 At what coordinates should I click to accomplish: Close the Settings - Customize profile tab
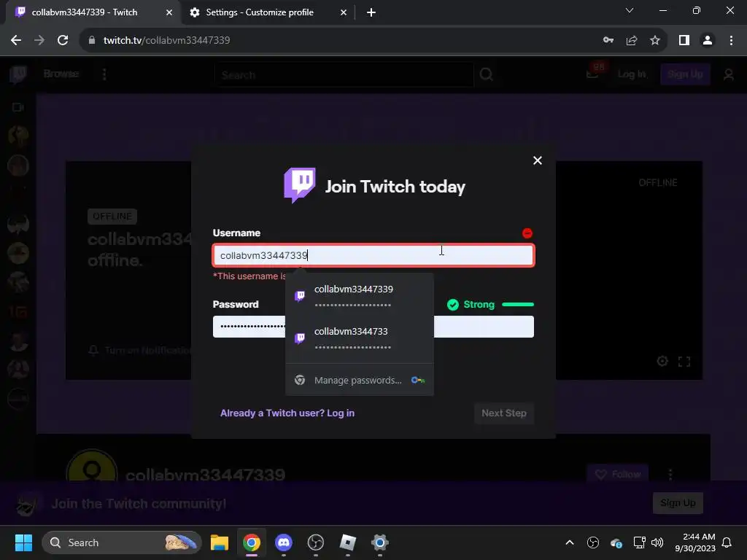click(x=344, y=12)
